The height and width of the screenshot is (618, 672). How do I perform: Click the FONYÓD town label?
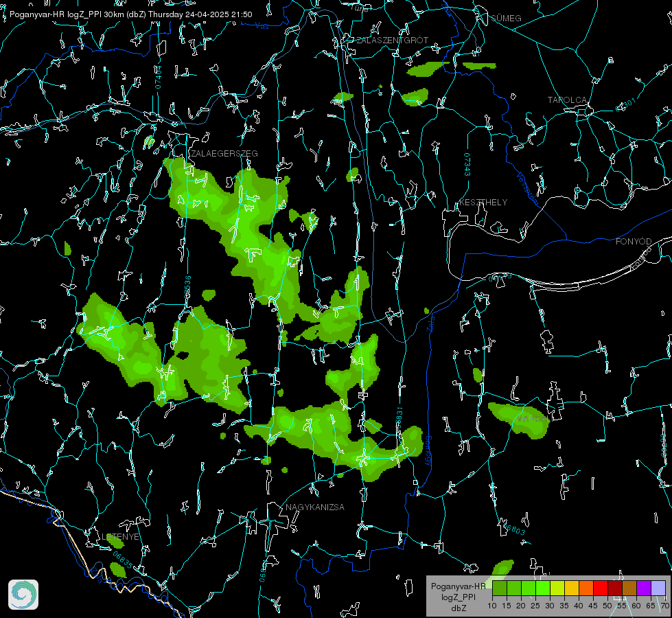[x=634, y=242]
